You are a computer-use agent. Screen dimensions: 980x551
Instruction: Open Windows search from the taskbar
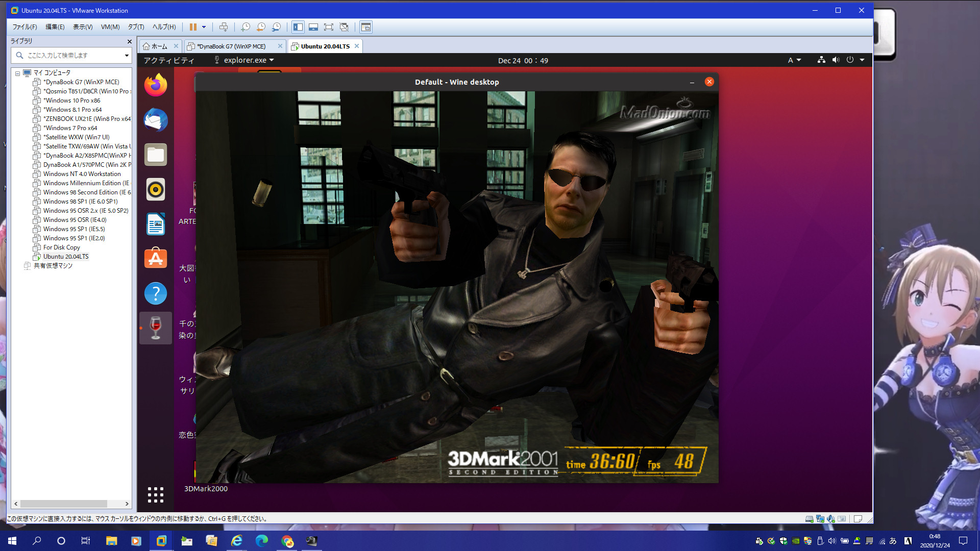[37, 541]
